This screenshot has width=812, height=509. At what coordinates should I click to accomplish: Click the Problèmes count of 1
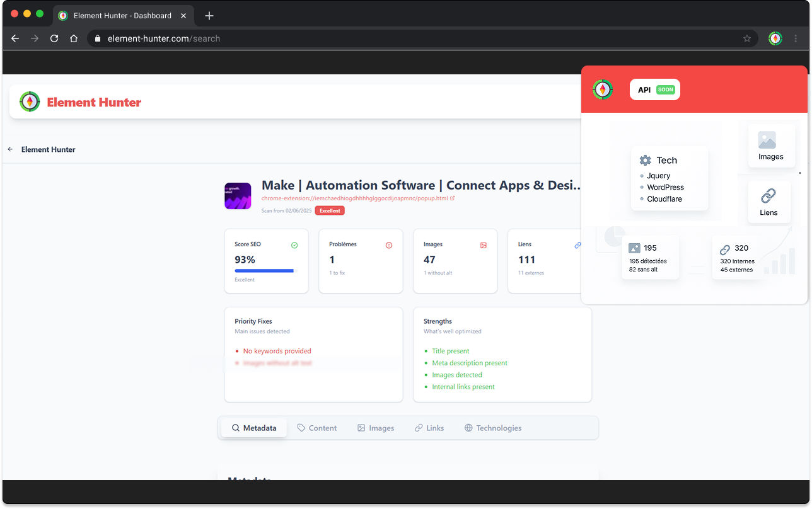(x=332, y=260)
